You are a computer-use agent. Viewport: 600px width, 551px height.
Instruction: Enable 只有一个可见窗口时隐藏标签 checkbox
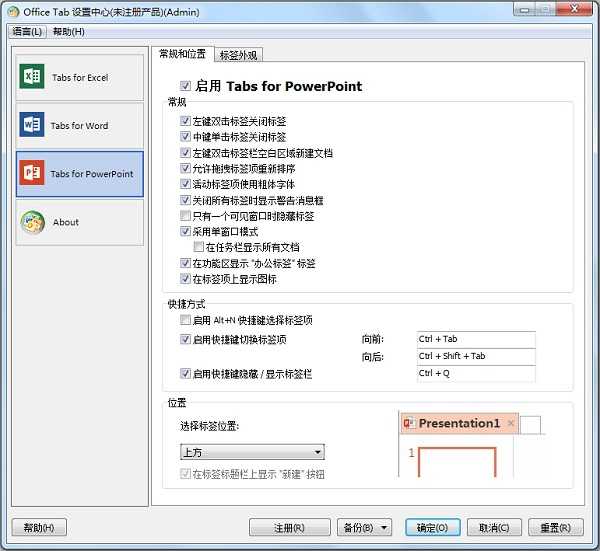tap(185, 216)
